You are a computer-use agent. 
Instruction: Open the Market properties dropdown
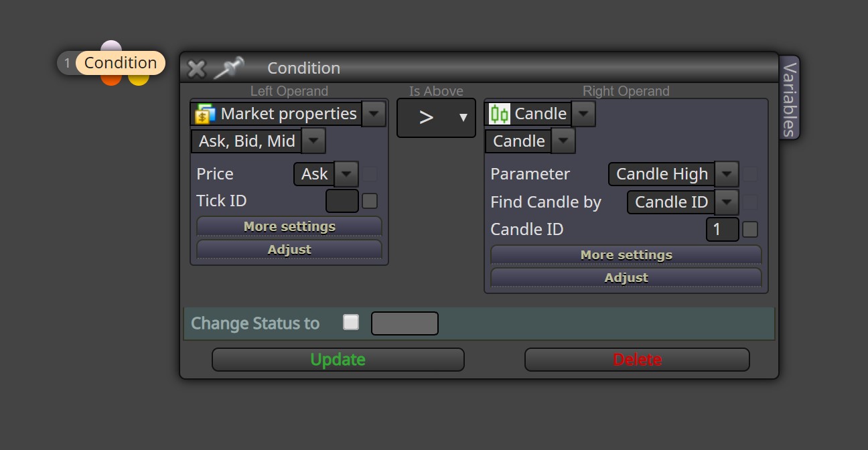pos(374,114)
